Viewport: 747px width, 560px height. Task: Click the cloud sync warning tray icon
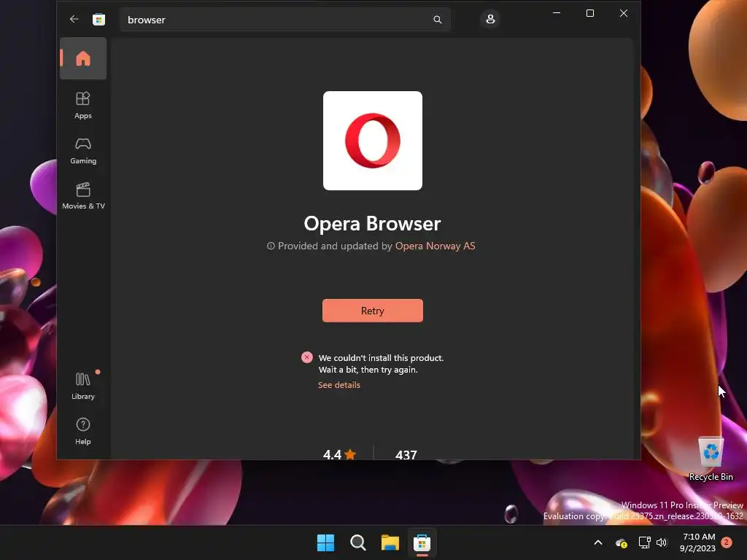pyautogui.click(x=621, y=542)
